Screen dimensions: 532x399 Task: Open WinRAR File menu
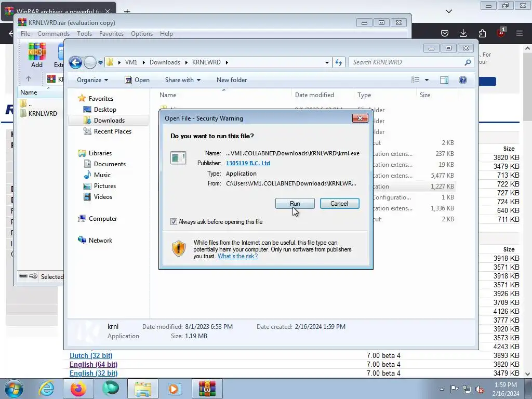tap(25, 34)
